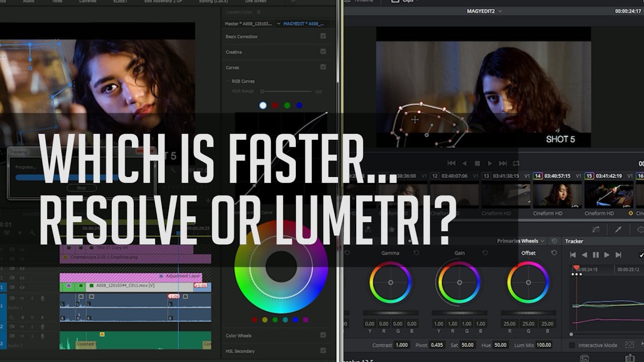The height and width of the screenshot is (362, 644).
Task: Click the Contrast value field 1.000
Action: click(x=401, y=345)
